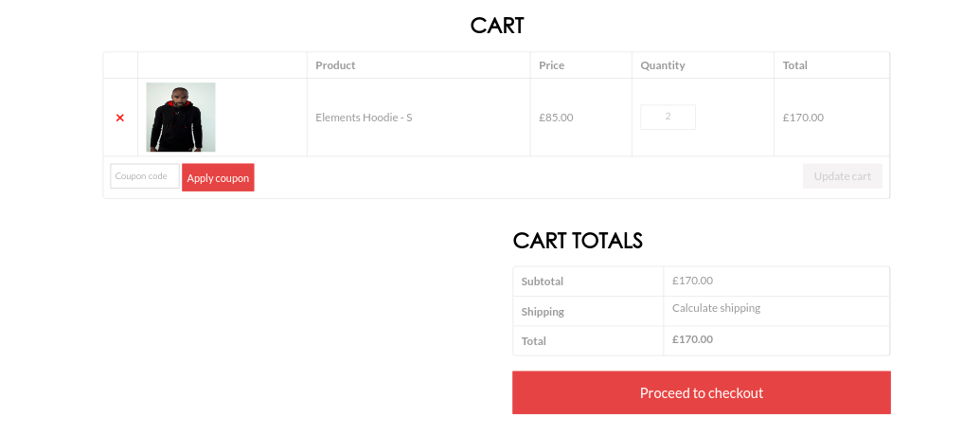The width and height of the screenshot is (980, 436).
Task: Click the Product column header
Action: pos(335,65)
